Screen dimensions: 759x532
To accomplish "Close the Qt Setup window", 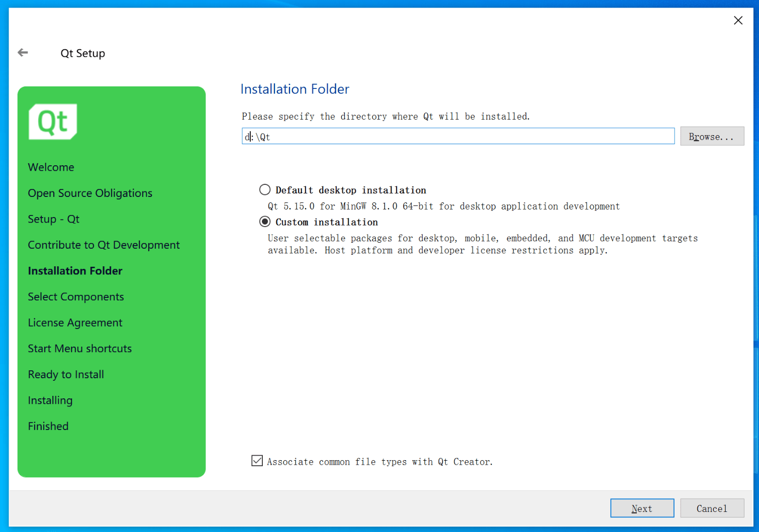I will pyautogui.click(x=737, y=21).
